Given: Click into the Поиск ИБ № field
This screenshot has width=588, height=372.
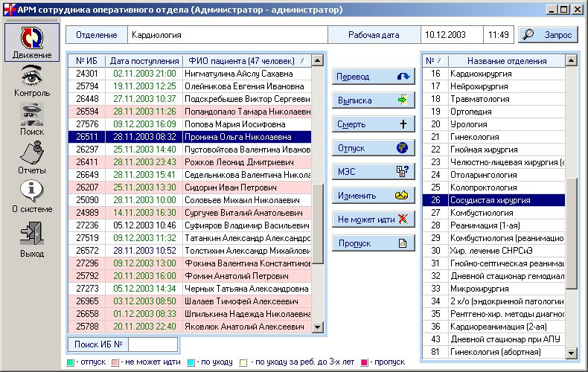Looking at the screenshot, I should (153, 344).
